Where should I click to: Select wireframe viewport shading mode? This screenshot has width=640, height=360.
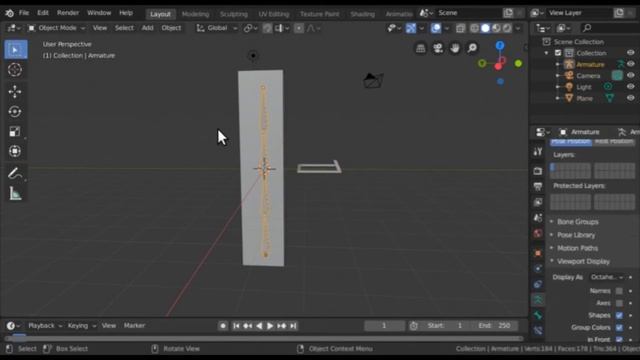474,28
